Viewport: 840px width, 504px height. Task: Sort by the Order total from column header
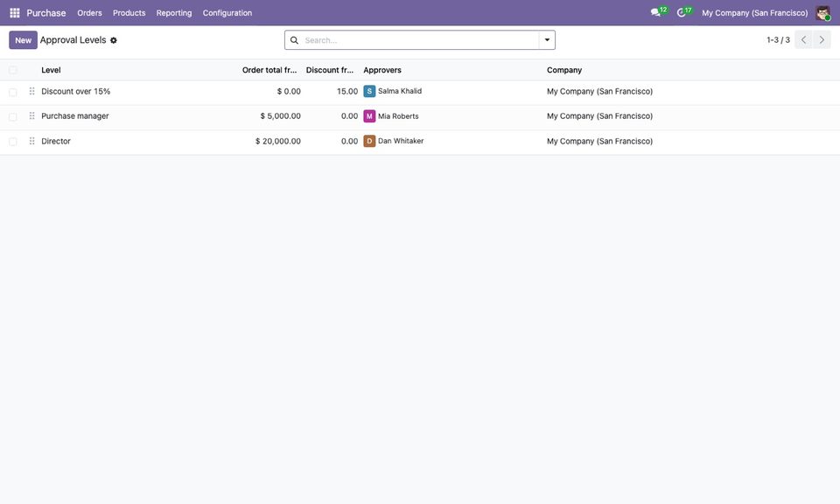tap(269, 70)
